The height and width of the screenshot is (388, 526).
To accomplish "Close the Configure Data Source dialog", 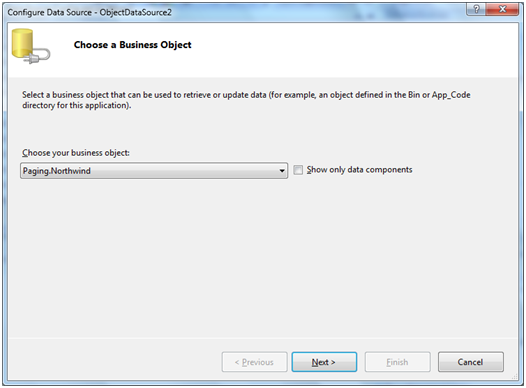I will point(502,9).
